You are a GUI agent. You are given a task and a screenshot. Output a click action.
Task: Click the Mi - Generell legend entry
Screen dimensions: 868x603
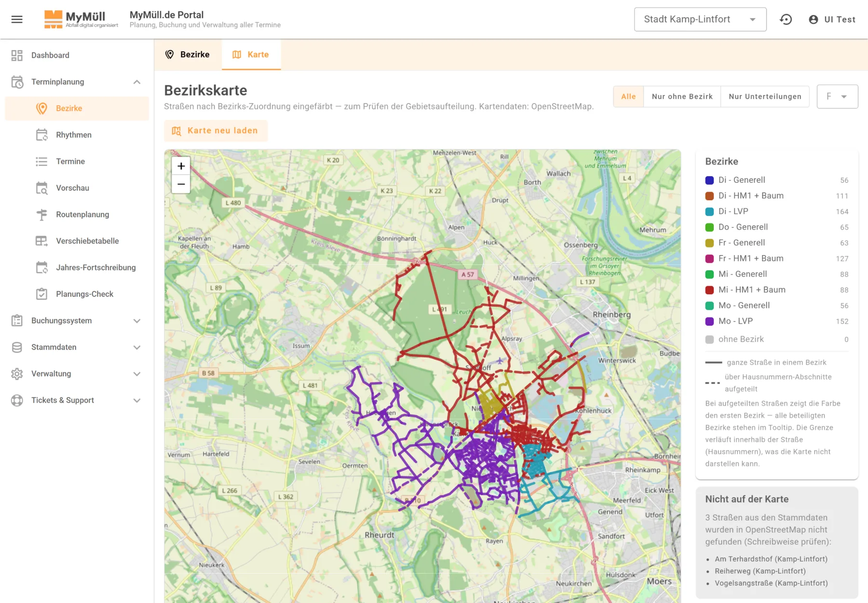click(777, 274)
